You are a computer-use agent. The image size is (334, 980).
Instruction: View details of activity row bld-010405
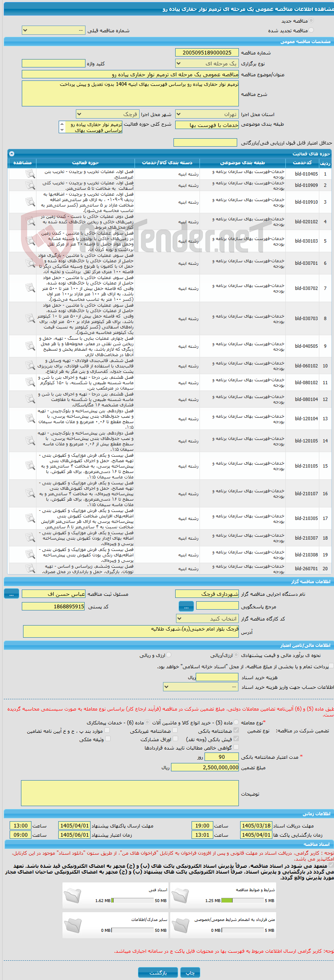30,173
